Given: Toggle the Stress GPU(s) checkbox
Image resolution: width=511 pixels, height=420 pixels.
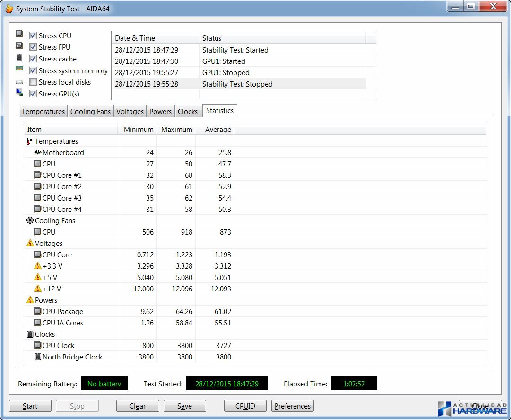Looking at the screenshot, I should click(x=33, y=94).
